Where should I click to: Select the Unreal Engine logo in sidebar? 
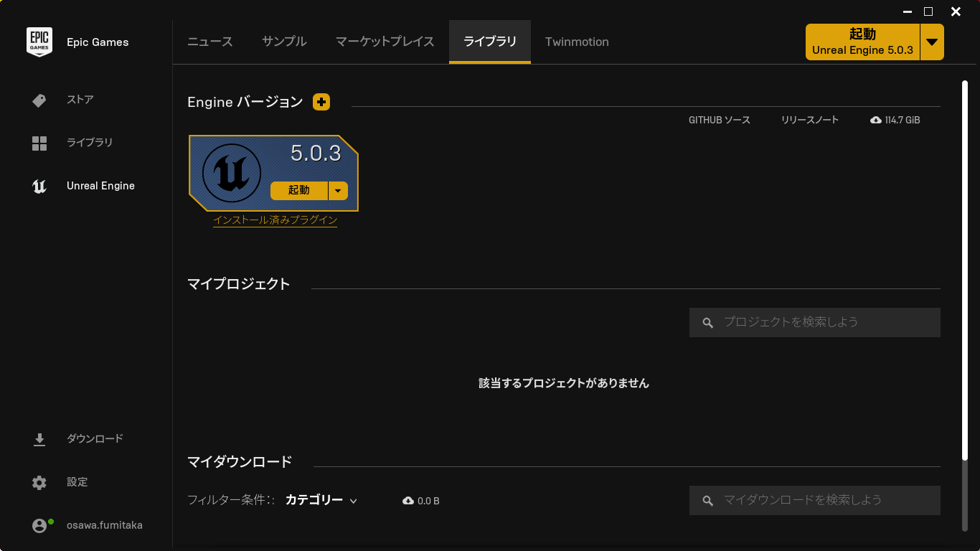point(39,186)
